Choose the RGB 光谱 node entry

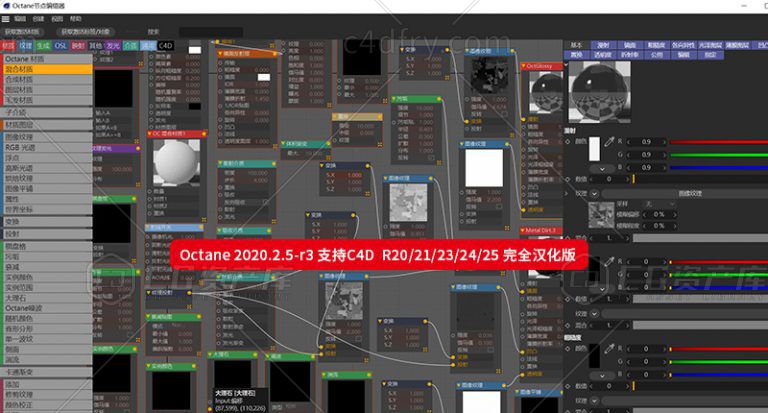[47, 147]
